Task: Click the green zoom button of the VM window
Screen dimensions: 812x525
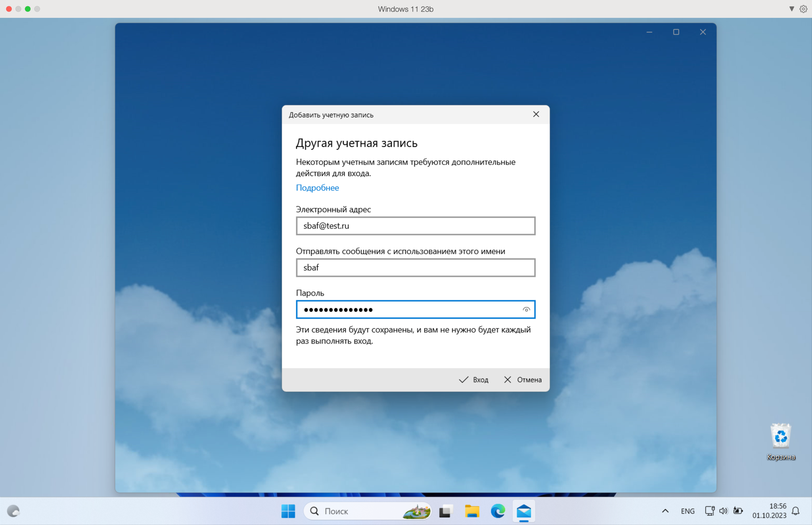Action: coord(28,9)
